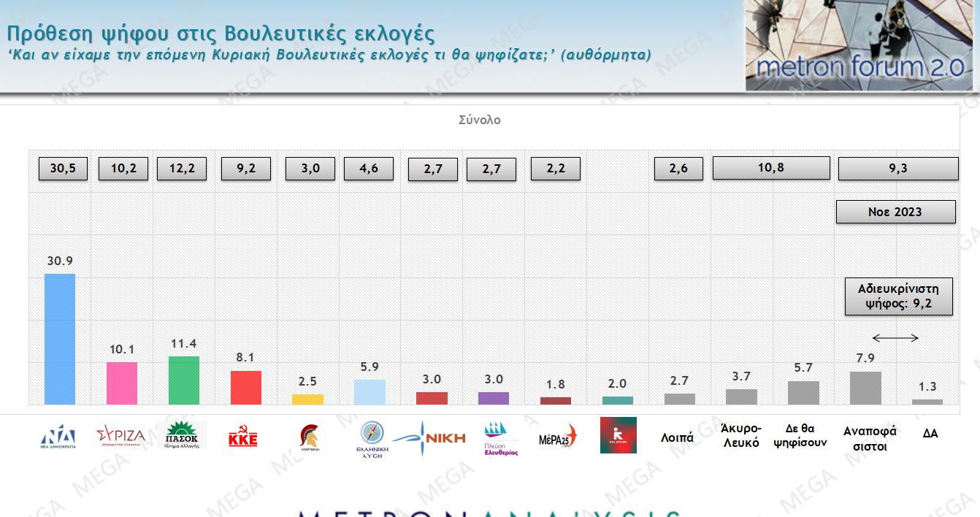Select the green 11.4 bar
The width and height of the screenshot is (980, 517).
point(183,380)
